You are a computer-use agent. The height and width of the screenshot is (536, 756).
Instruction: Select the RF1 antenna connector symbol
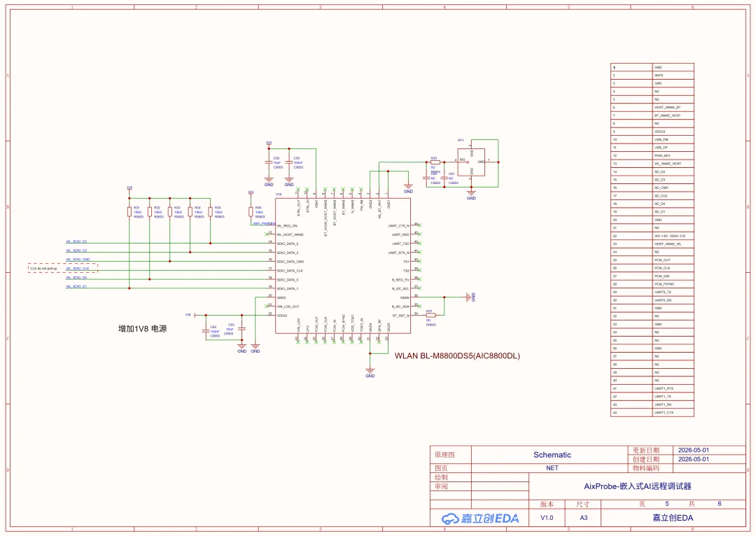[471, 162]
